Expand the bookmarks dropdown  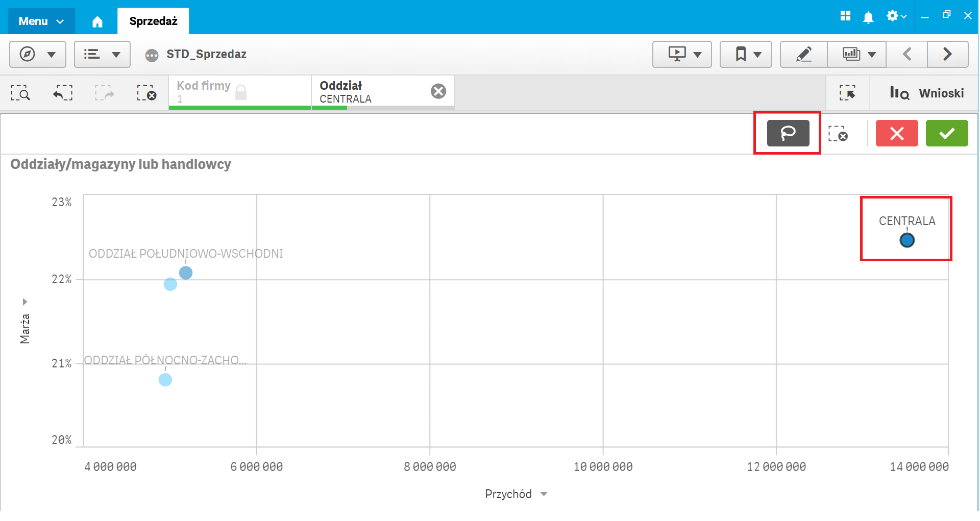[746, 54]
